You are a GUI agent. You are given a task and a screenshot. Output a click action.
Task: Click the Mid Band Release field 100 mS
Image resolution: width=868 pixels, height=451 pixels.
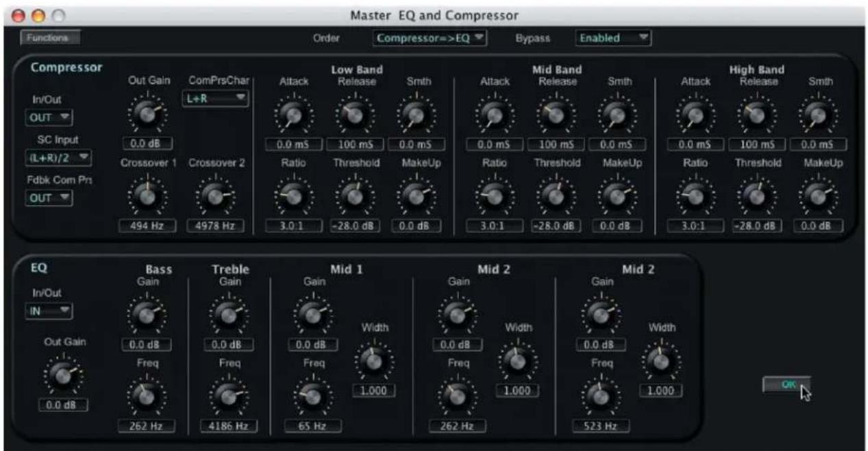pyautogui.click(x=556, y=144)
